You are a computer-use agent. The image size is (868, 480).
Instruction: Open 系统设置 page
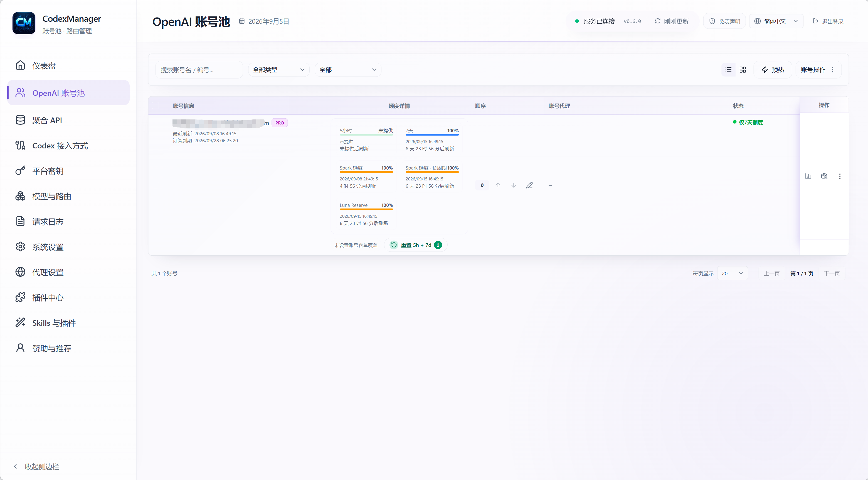[68, 247]
